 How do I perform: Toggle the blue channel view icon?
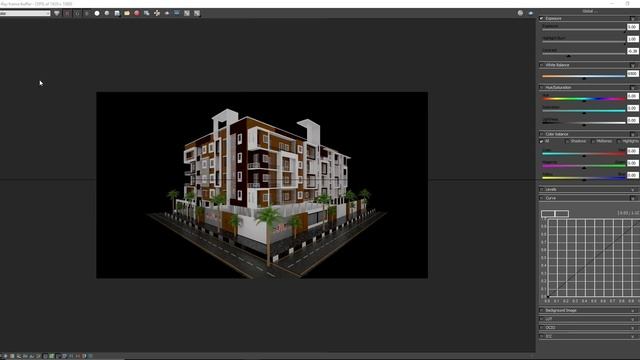pyautogui.click(x=87, y=13)
